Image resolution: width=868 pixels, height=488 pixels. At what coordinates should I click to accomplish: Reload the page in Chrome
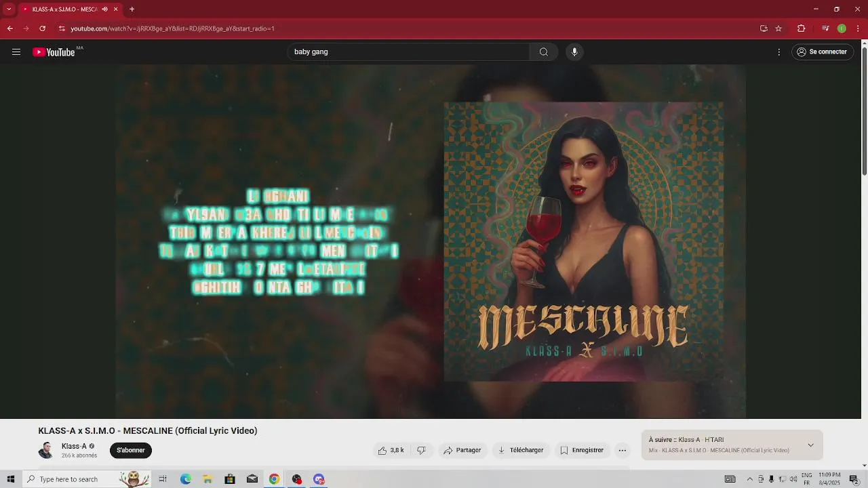(42, 28)
